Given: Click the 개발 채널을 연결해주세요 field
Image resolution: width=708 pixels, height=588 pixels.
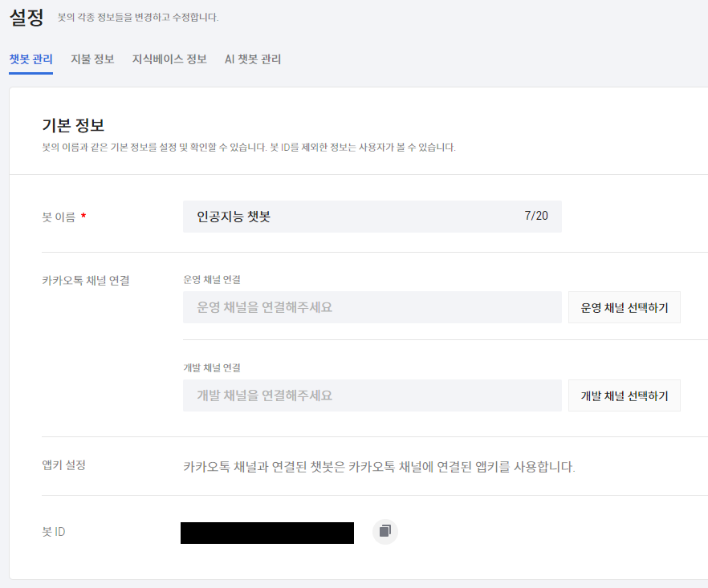Looking at the screenshot, I should (372, 395).
